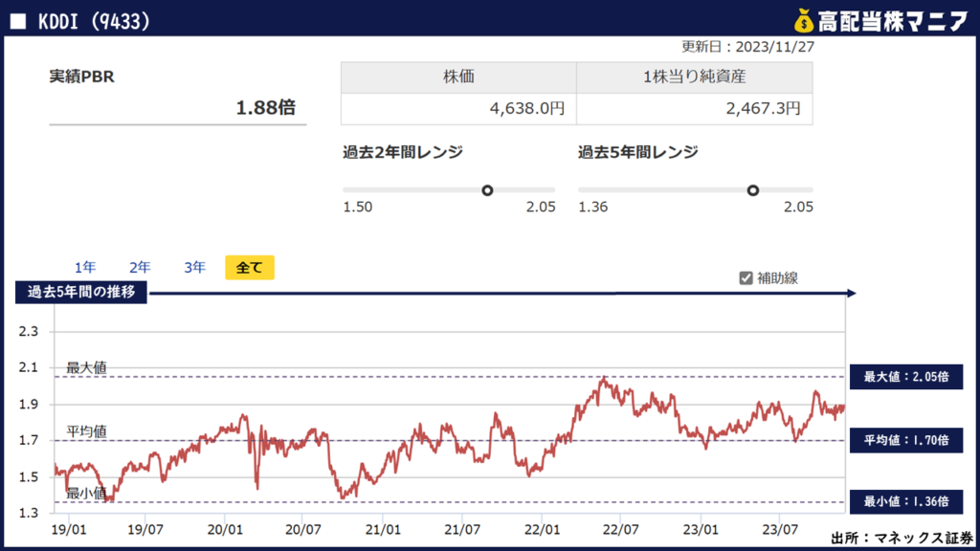Click the 平均値 label on the chart
Screen dimensions: 980x551
tap(86, 431)
